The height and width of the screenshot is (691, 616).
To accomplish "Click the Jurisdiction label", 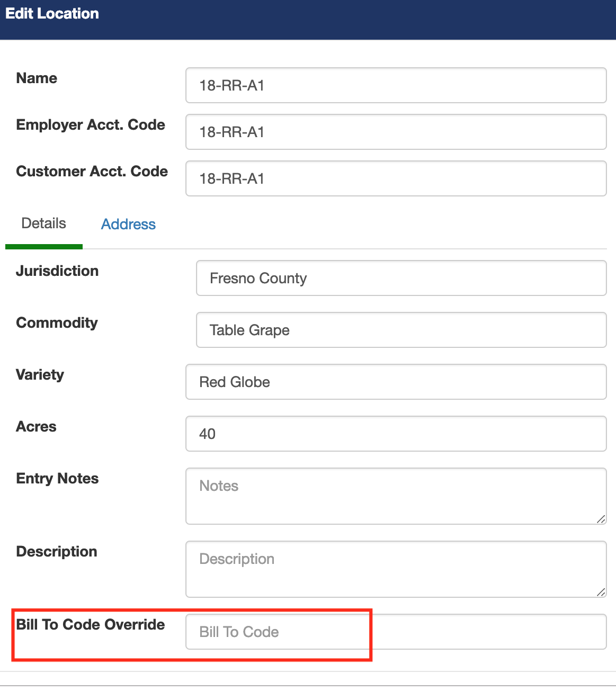I will [57, 271].
